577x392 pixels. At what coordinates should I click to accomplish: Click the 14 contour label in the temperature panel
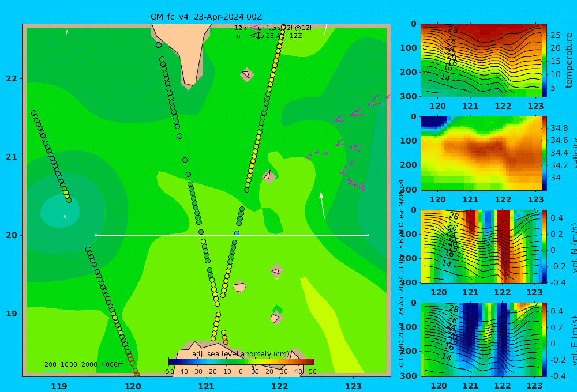(x=445, y=78)
